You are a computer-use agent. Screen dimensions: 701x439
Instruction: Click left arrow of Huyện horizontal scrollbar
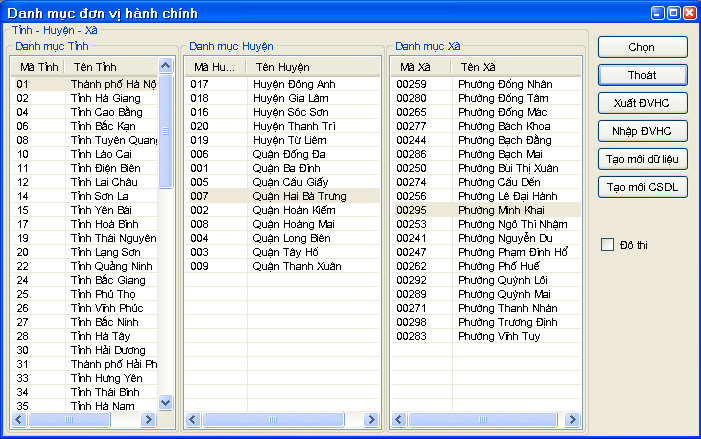(x=193, y=419)
